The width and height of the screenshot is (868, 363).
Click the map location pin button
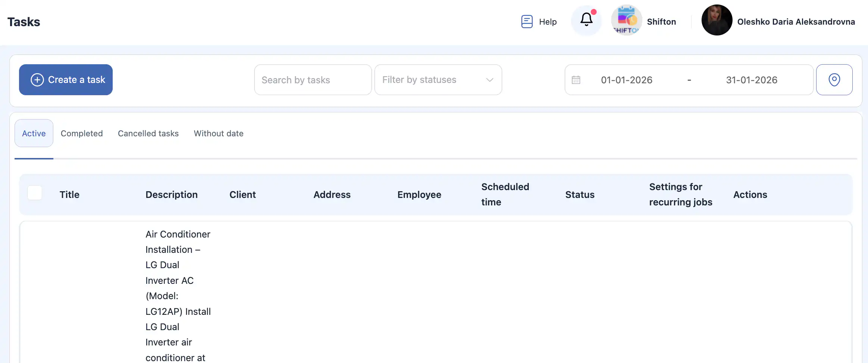[x=834, y=80]
